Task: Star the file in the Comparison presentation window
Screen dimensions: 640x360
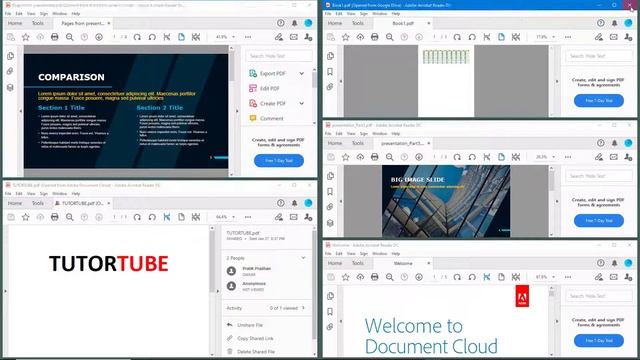Action: (x=26, y=37)
